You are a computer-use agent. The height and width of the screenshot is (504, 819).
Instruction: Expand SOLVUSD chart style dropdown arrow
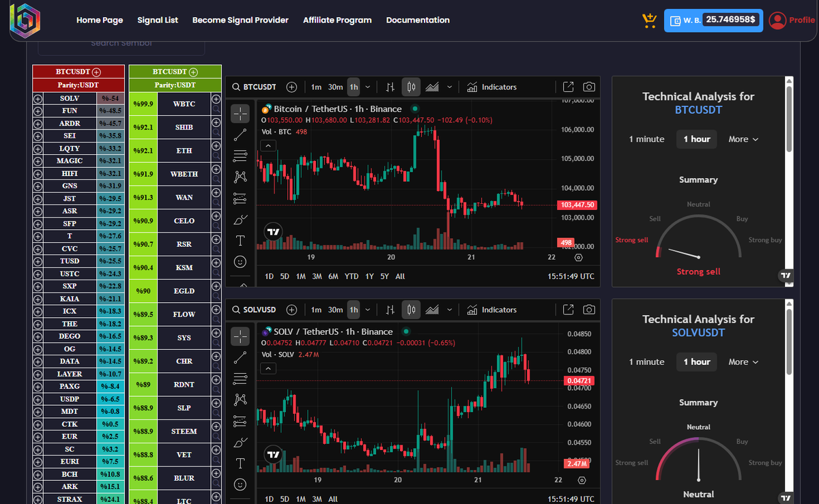[x=449, y=310]
